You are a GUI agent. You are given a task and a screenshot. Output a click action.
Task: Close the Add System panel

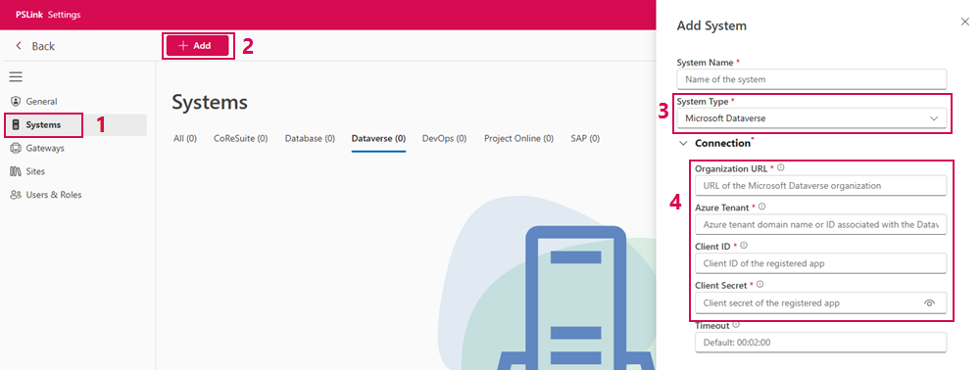pos(964,22)
